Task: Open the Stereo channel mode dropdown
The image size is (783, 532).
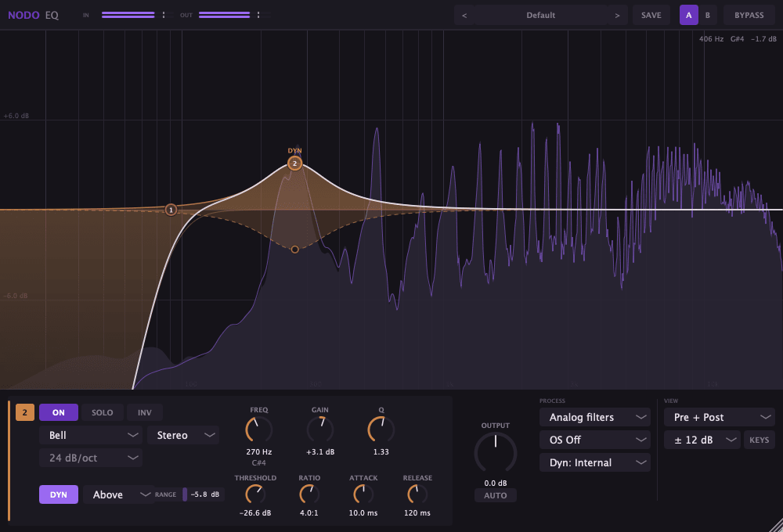Action: (183, 435)
